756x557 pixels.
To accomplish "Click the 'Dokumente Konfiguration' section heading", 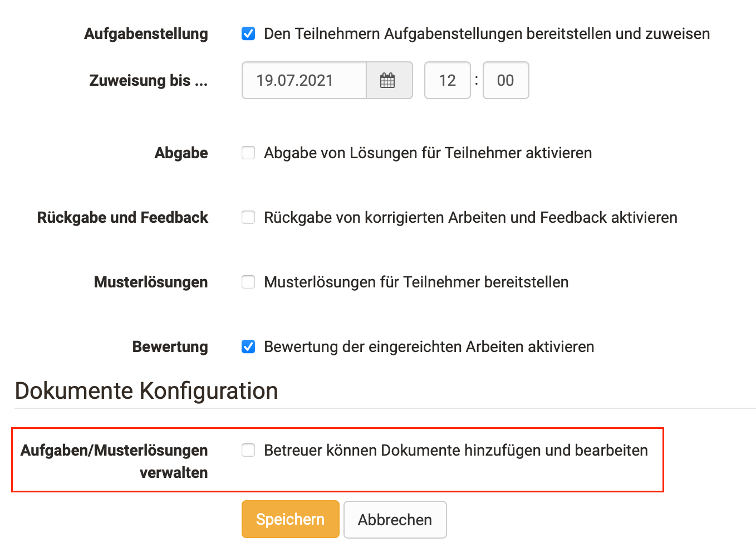I will click(x=146, y=391).
